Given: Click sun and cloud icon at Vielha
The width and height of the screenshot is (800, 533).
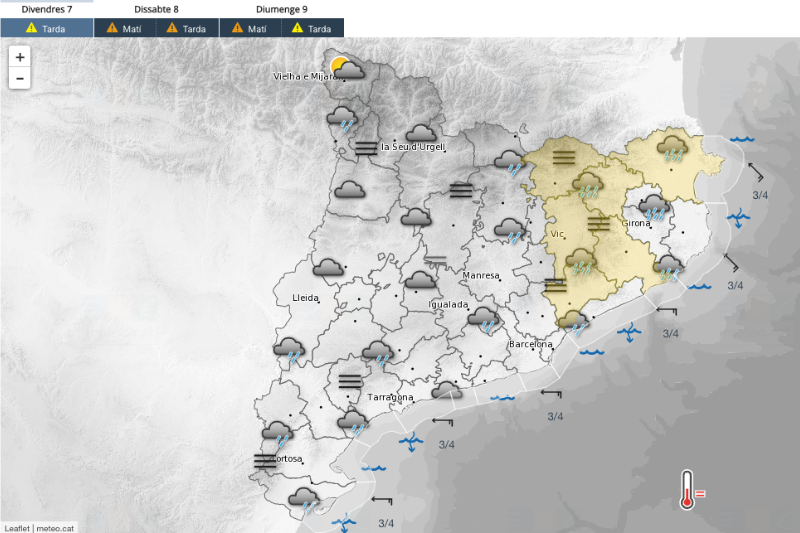Looking at the screenshot, I should (347, 69).
